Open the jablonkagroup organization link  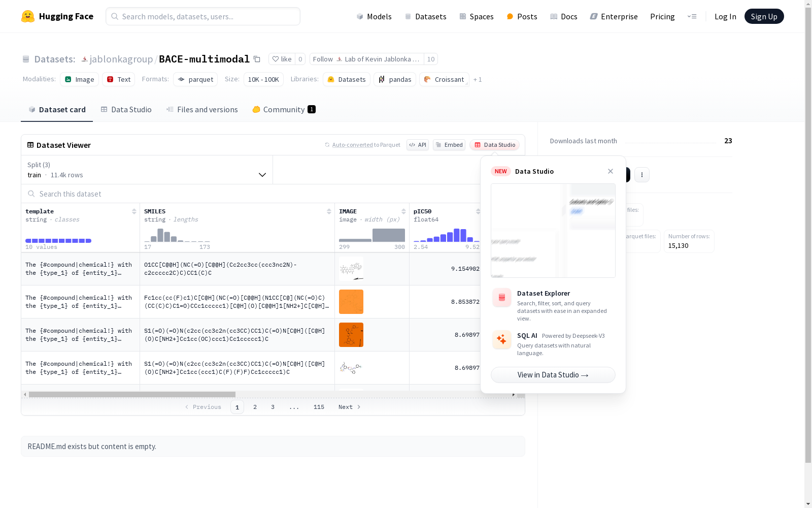click(x=121, y=59)
